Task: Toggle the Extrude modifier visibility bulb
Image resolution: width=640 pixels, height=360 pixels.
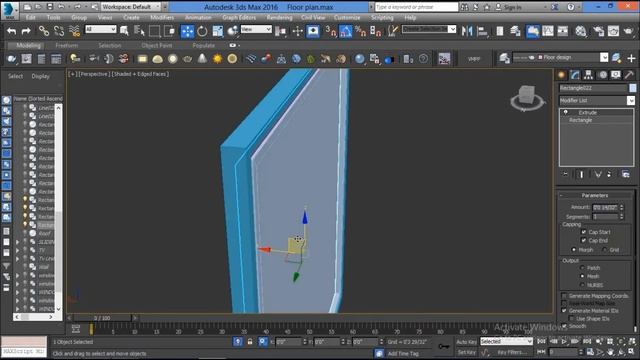Action: click(565, 112)
